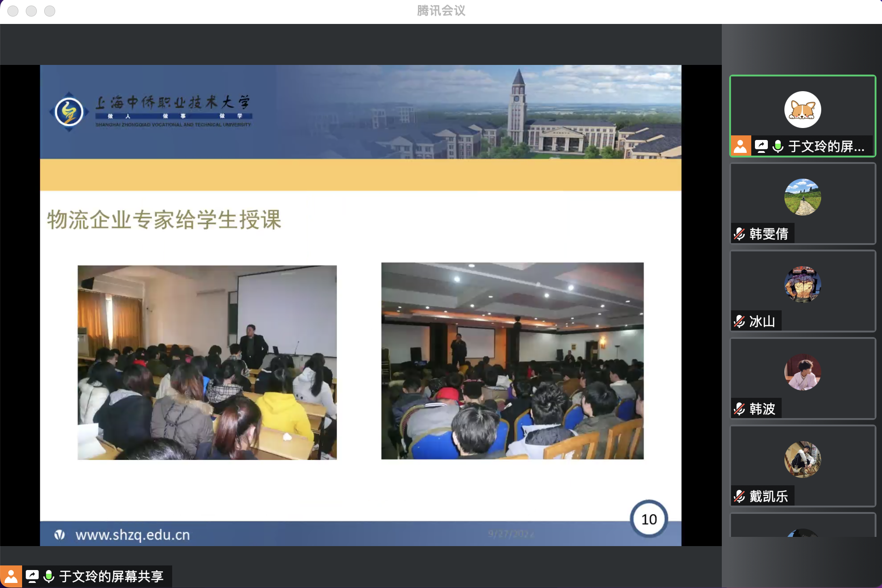This screenshot has width=882, height=588.
Task: Click the microphone icon in bottom-left share bar
Action: point(49,576)
